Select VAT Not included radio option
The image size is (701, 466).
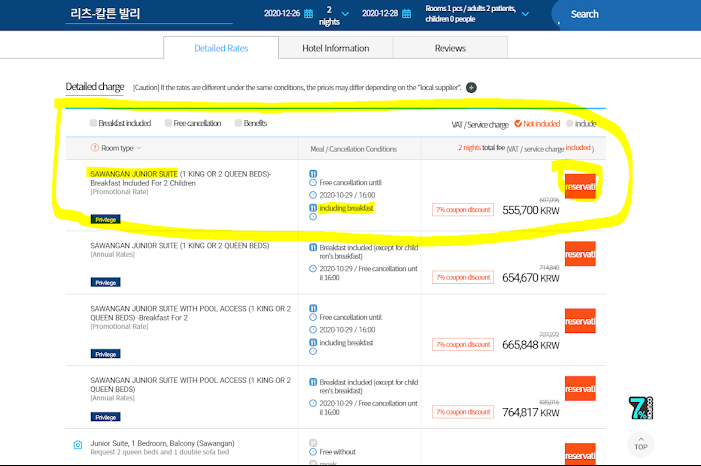pos(518,123)
